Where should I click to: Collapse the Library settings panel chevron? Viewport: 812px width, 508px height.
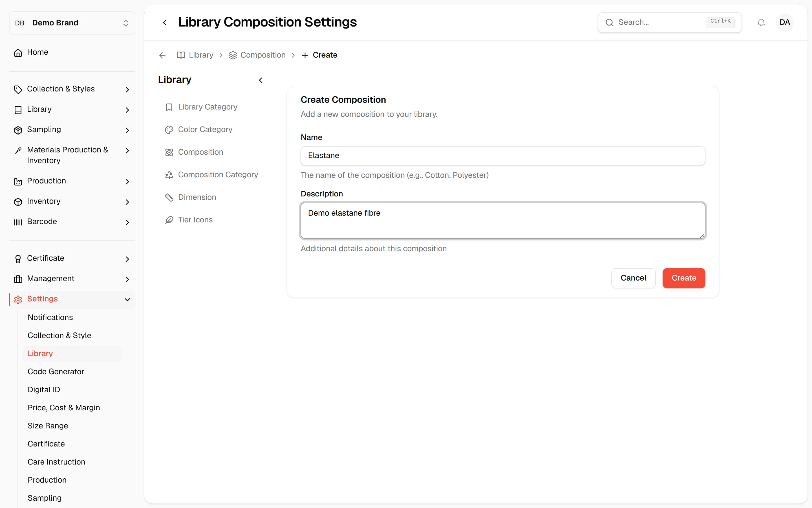(261, 80)
